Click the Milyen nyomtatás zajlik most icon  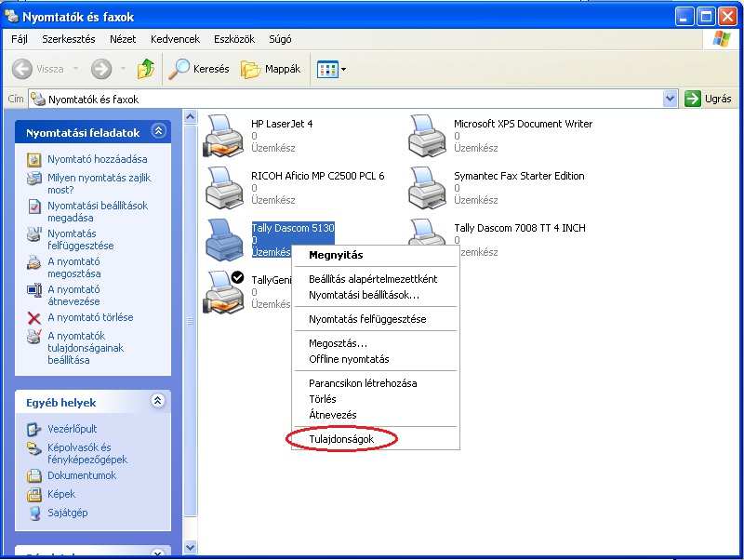tap(34, 179)
